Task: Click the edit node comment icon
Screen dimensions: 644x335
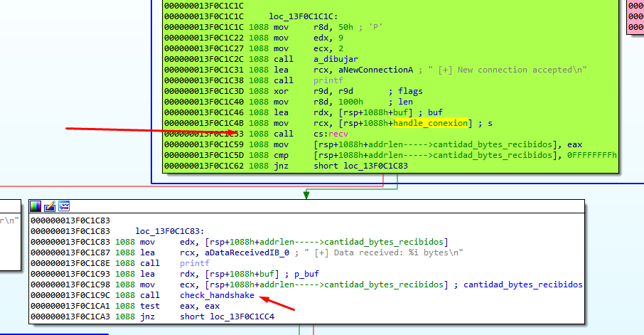Action: click(50, 206)
